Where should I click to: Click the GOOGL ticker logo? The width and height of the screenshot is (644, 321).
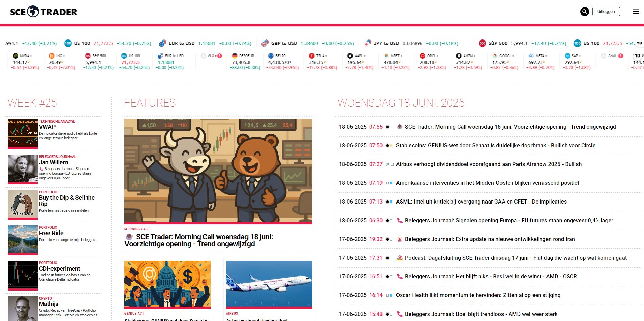tap(495, 56)
